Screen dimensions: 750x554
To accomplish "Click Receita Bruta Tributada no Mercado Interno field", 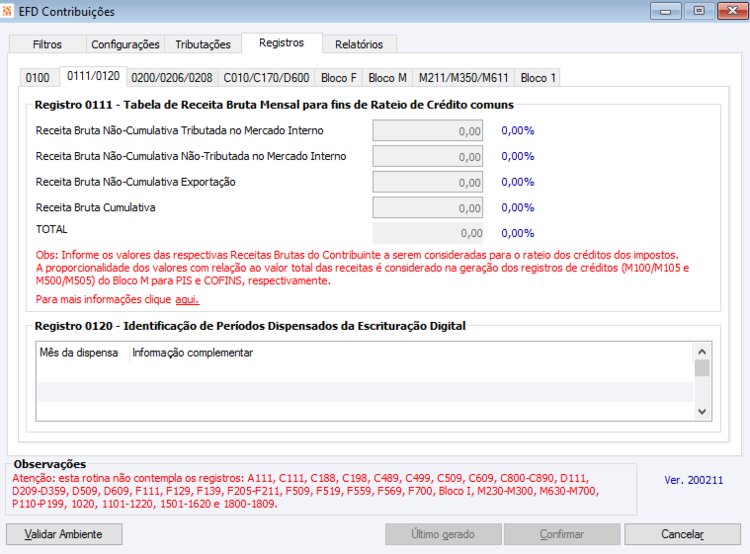I will [x=428, y=131].
